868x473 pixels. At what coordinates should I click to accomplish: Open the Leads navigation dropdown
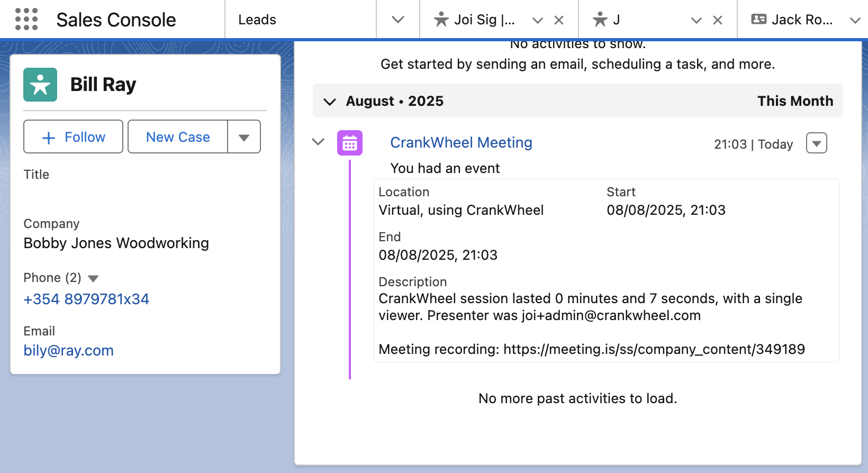pyautogui.click(x=398, y=20)
